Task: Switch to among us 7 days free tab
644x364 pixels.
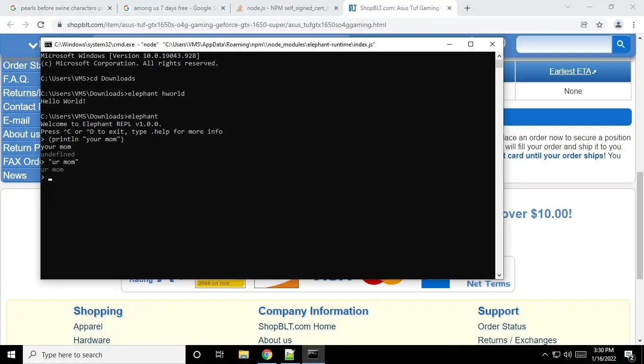Action: pyautogui.click(x=173, y=8)
